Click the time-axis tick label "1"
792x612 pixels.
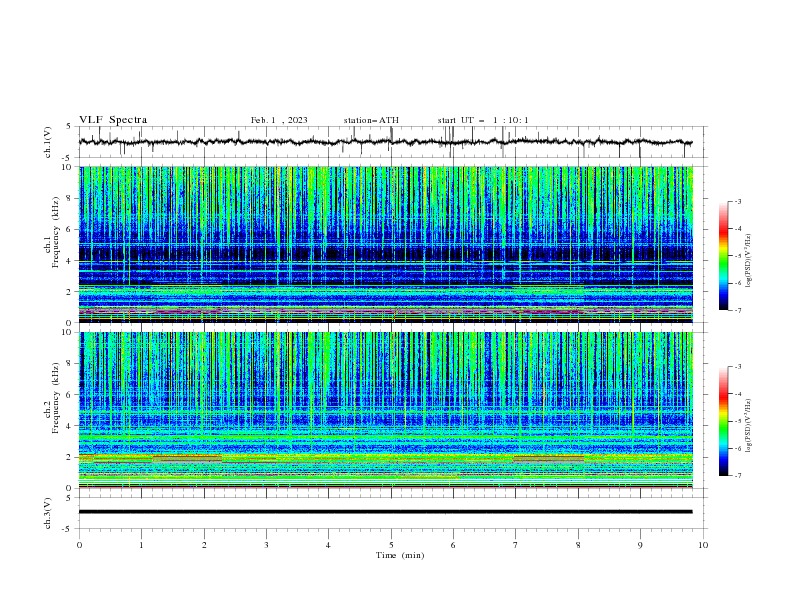click(141, 545)
